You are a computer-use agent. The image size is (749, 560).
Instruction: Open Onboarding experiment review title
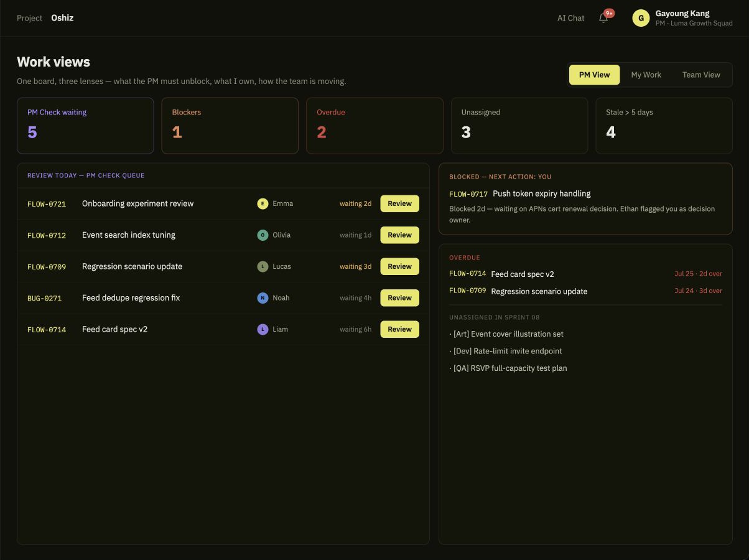tap(137, 203)
